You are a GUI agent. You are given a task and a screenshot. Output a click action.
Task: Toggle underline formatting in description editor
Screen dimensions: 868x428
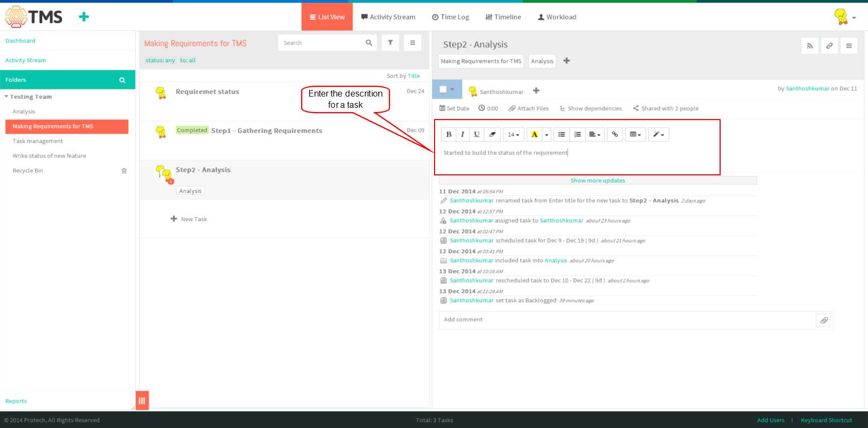click(x=476, y=135)
